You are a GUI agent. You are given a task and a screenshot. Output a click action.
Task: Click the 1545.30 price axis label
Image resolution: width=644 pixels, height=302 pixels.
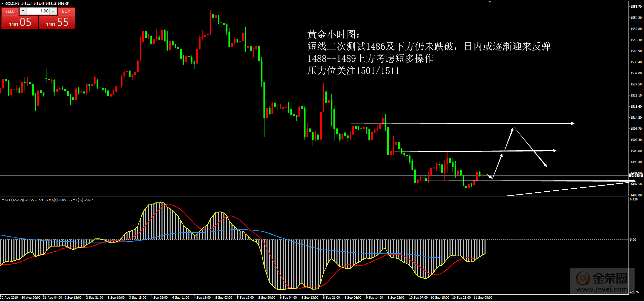pos(636,40)
